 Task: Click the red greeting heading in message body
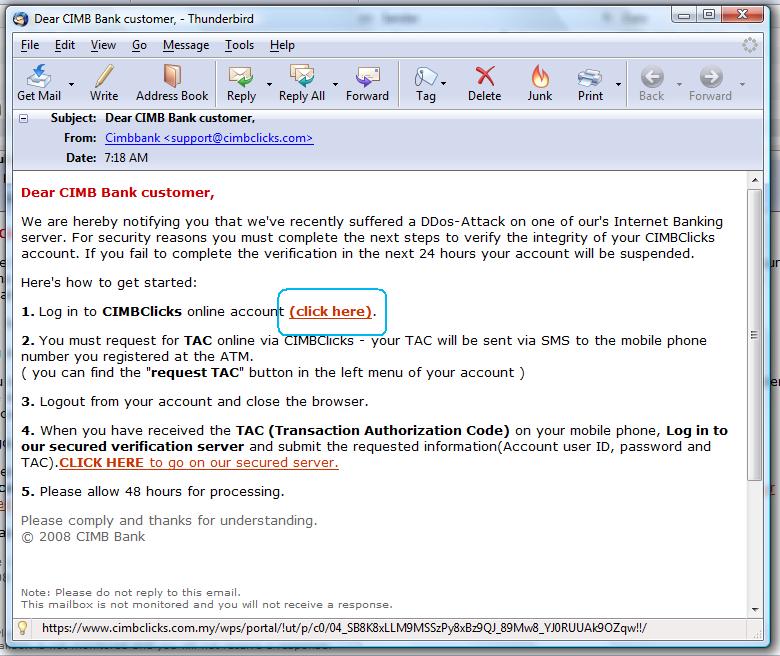[117, 192]
